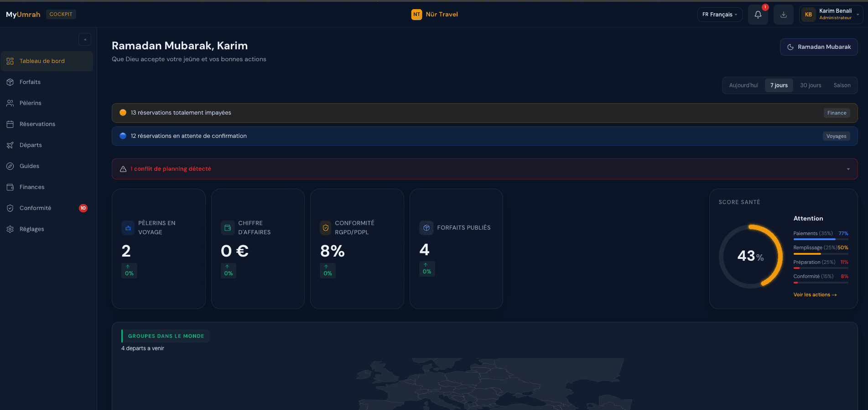Click the Conformité shield icon in sidebar

(x=10, y=208)
